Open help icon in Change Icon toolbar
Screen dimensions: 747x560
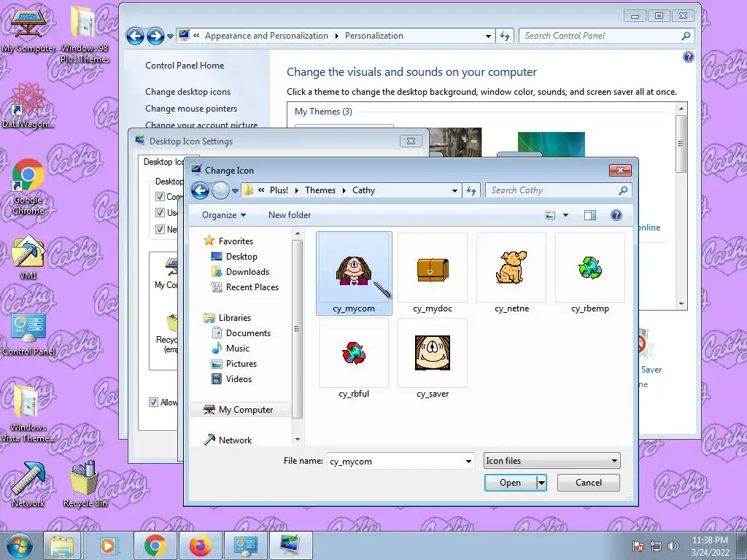tap(616, 215)
